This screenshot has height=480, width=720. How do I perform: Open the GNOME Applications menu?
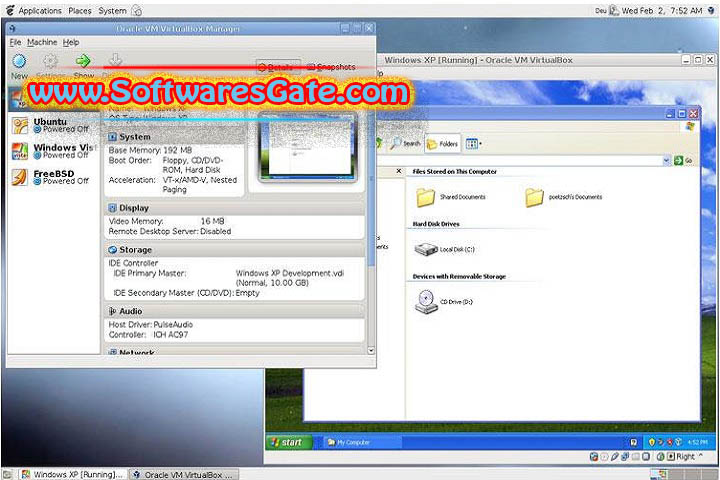point(39,11)
